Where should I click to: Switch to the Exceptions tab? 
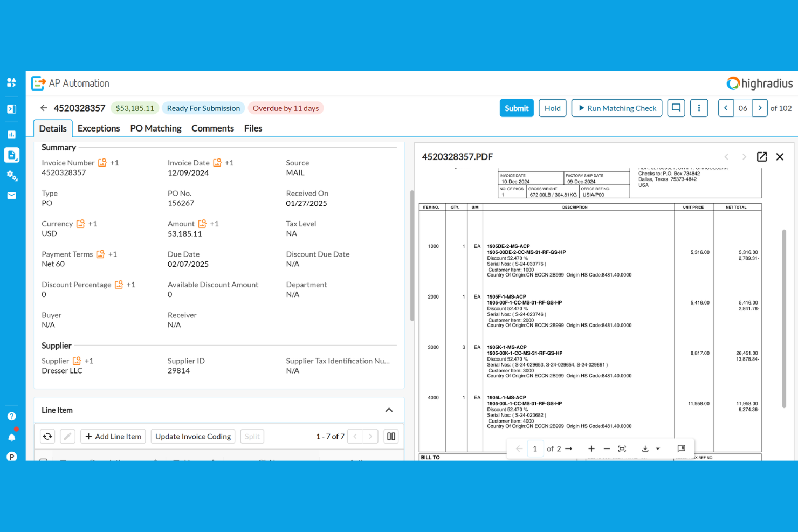click(99, 128)
